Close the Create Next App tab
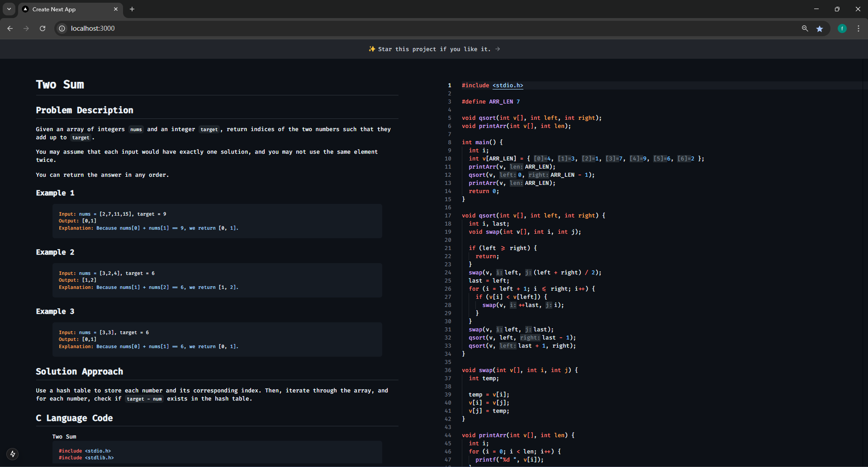The image size is (868, 467). (116, 9)
